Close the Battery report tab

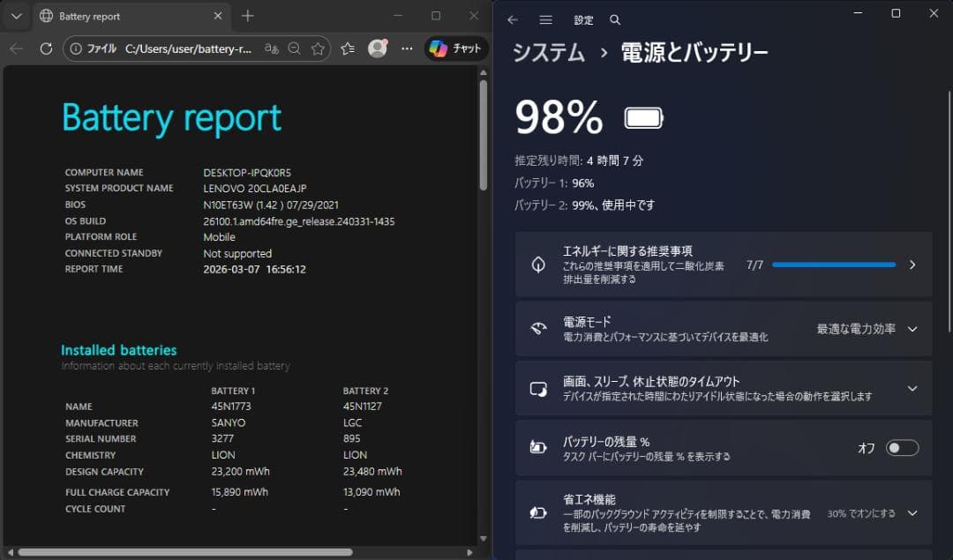point(218,17)
